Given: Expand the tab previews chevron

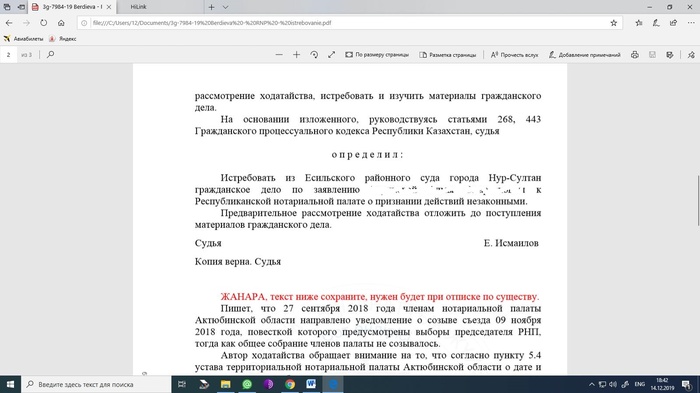Looking at the screenshot, I should pyautogui.click(x=225, y=7).
